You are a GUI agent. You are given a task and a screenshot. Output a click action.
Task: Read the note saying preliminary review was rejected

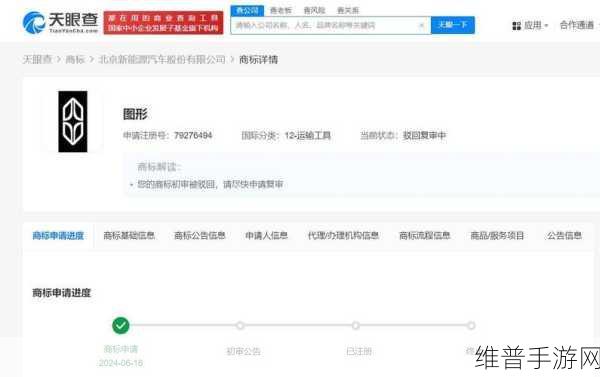210,184
